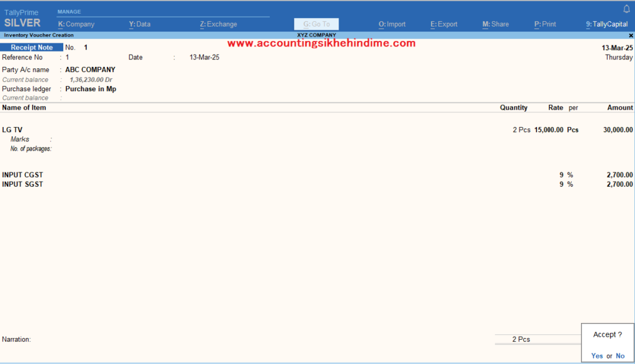Click the Pcs unit in the per column
Viewport: 635px width, 364px height.
[572, 130]
